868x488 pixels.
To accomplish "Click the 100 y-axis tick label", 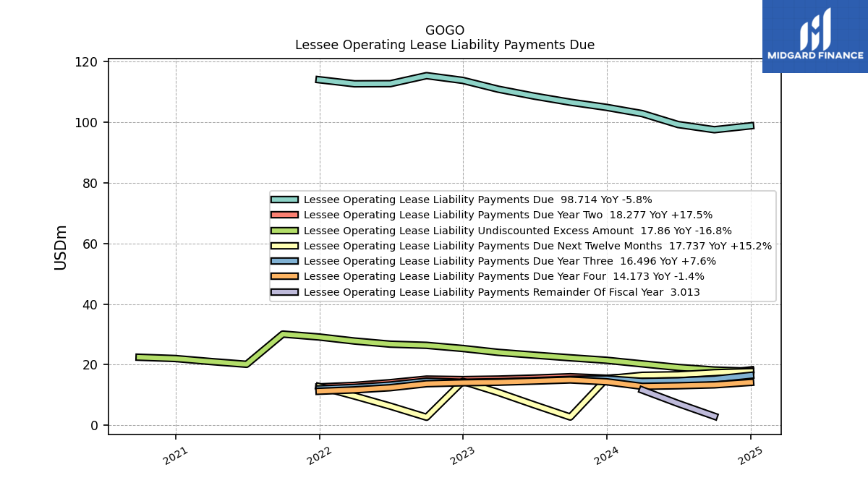I will point(86,123).
